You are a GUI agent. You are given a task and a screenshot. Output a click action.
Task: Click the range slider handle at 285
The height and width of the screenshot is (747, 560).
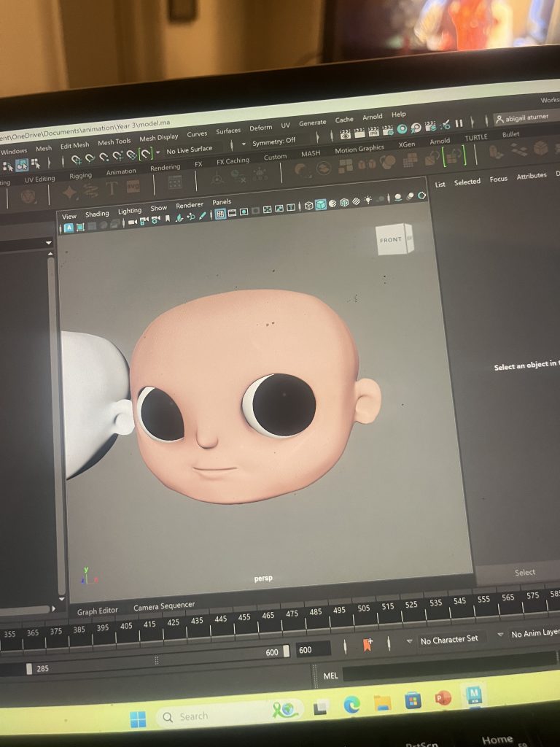click(29, 669)
